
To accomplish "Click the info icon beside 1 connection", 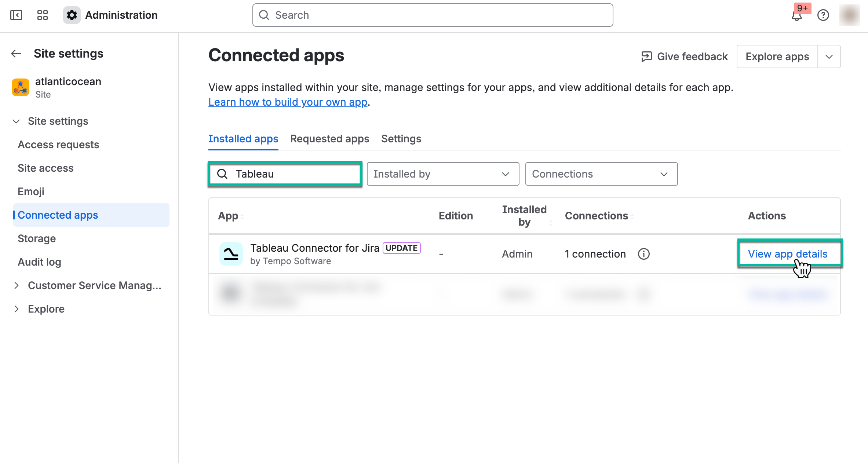I will (645, 254).
